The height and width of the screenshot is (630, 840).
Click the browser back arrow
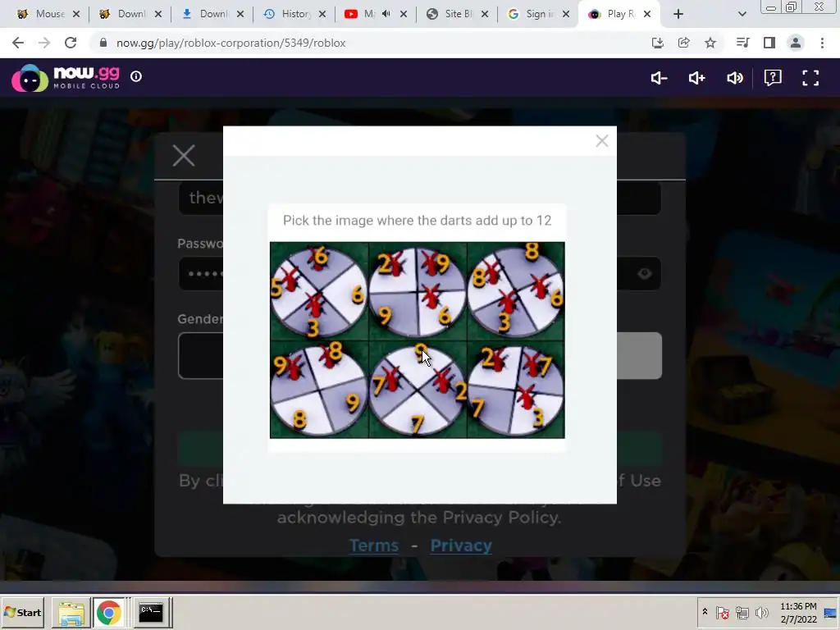(18, 43)
